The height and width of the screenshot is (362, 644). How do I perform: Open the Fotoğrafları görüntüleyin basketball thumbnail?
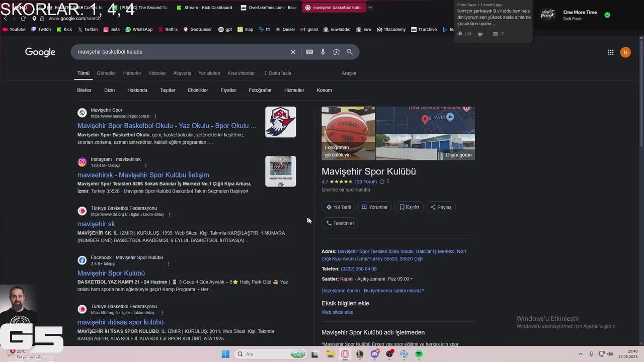348,133
